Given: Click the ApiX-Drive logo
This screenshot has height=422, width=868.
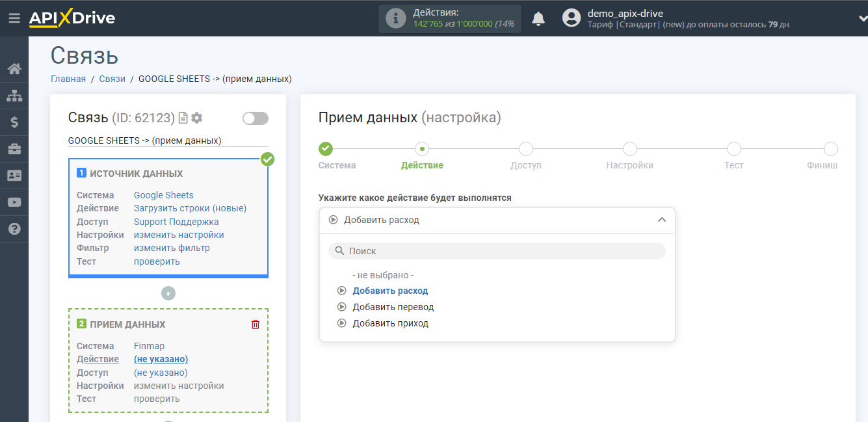Looking at the screenshot, I should (72, 18).
